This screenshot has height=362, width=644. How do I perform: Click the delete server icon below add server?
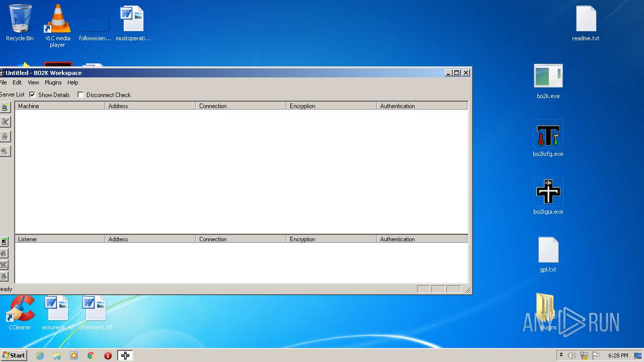click(5, 122)
